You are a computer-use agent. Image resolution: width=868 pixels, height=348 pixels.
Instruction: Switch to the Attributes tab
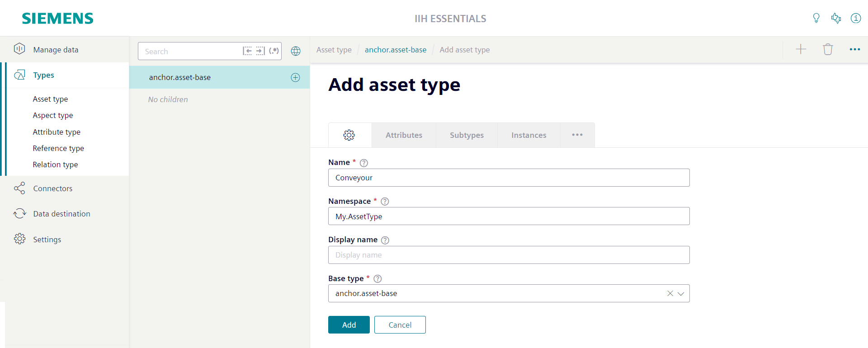(x=404, y=135)
